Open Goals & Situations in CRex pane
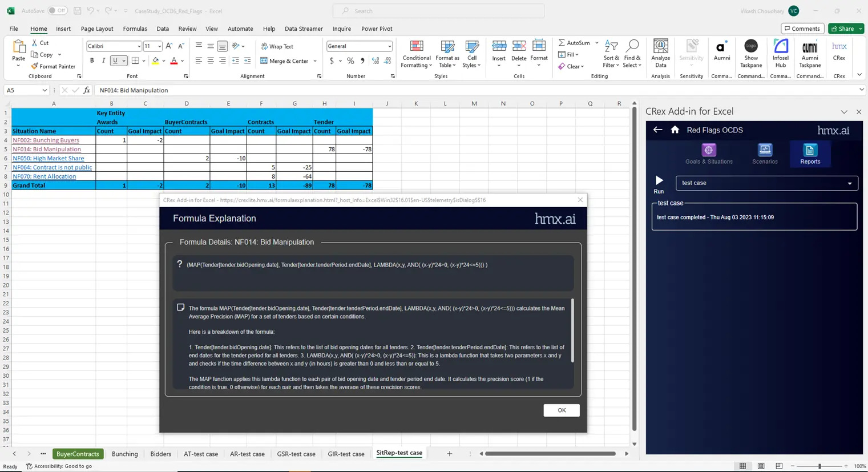 pos(709,154)
